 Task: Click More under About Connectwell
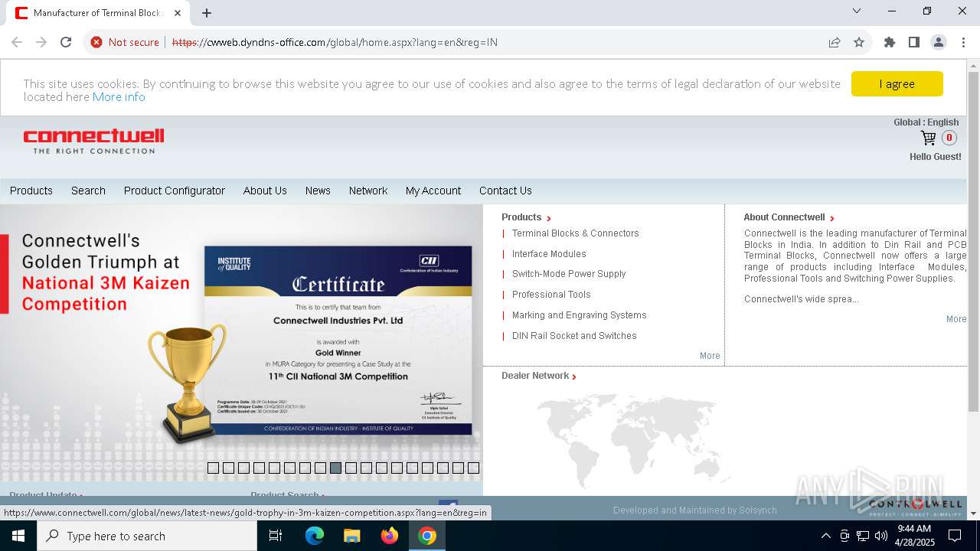(x=956, y=319)
